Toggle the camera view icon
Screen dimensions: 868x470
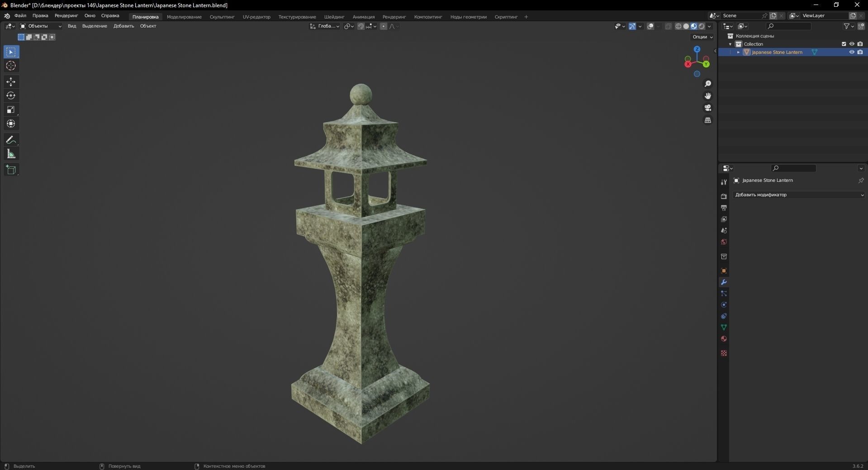coord(708,108)
